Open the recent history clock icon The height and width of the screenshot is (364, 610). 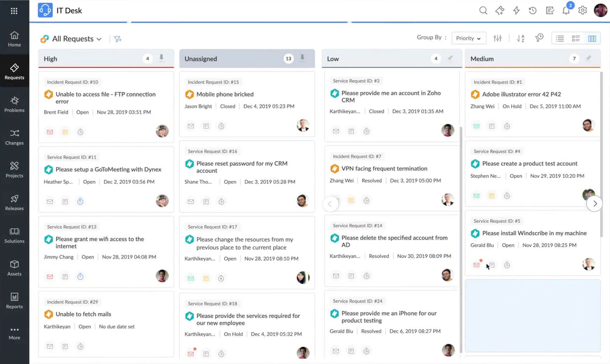tap(532, 10)
